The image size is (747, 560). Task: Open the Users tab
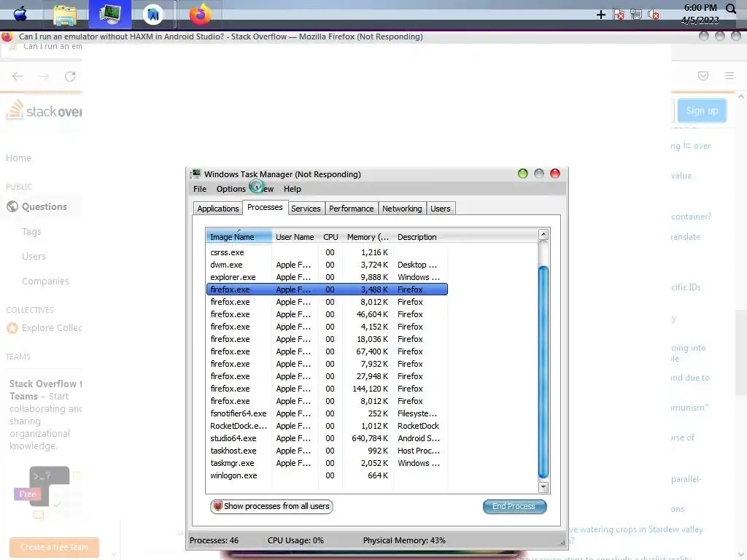click(440, 209)
